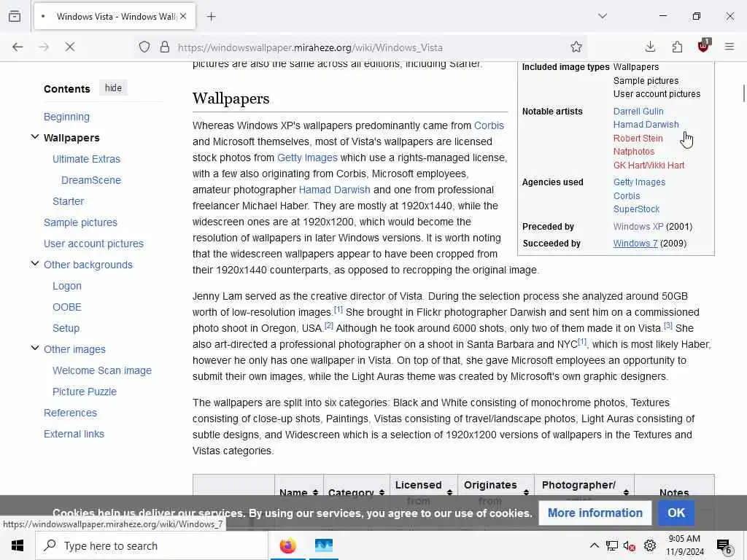The width and height of the screenshot is (747, 560).
Task: Bookmark this page with star icon
Action: (x=576, y=47)
